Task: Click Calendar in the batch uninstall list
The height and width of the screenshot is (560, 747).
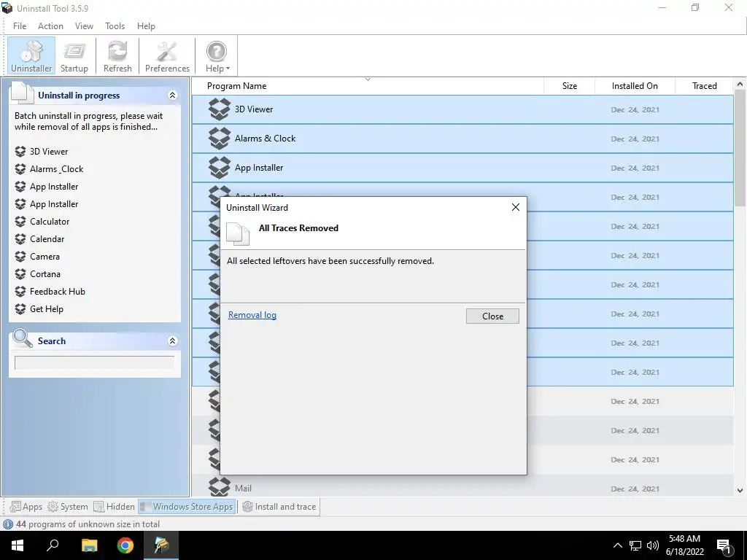Action: click(x=47, y=239)
